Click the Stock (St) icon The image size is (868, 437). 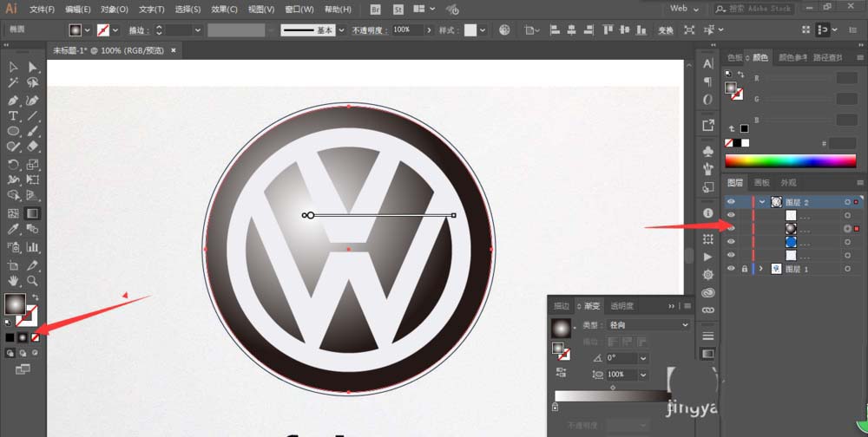point(398,10)
